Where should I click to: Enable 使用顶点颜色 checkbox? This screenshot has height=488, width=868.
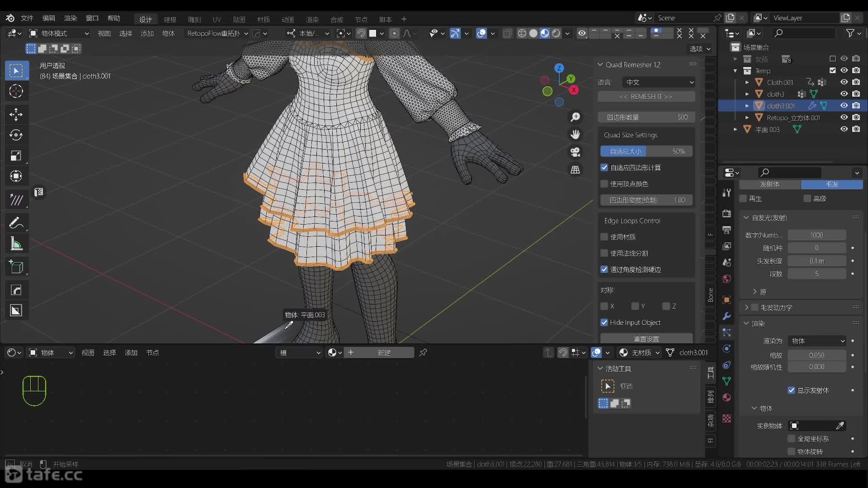pyautogui.click(x=604, y=184)
